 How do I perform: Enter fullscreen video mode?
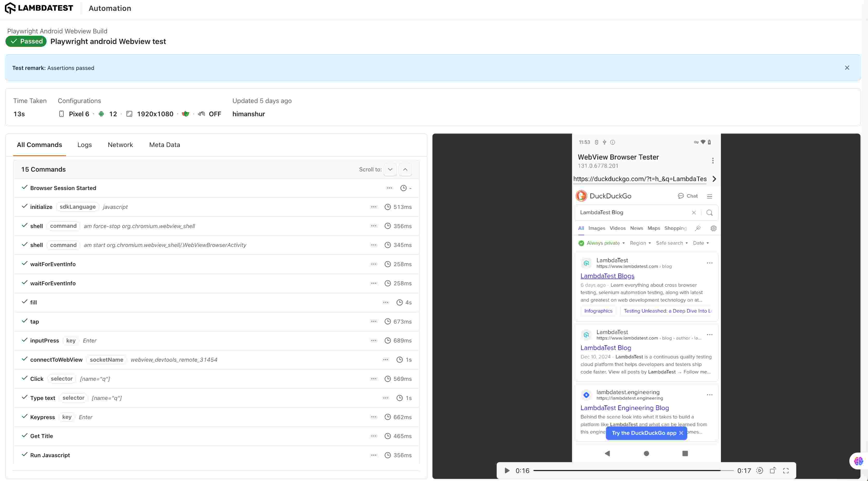(786, 471)
